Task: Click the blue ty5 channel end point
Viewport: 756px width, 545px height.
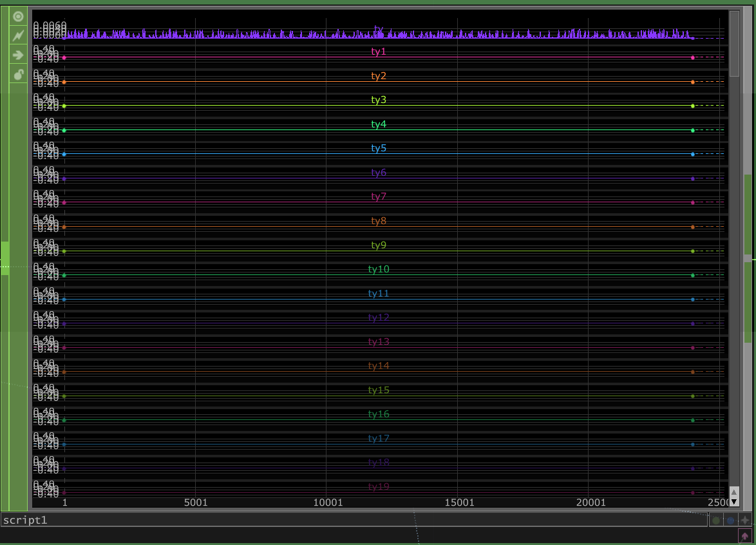Action: coord(693,154)
